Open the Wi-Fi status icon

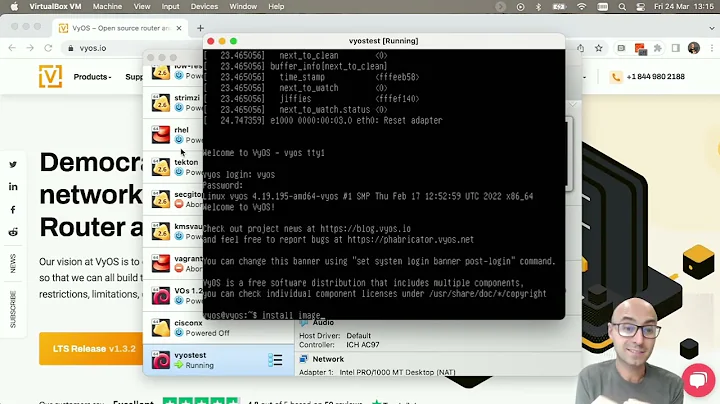(581, 7)
